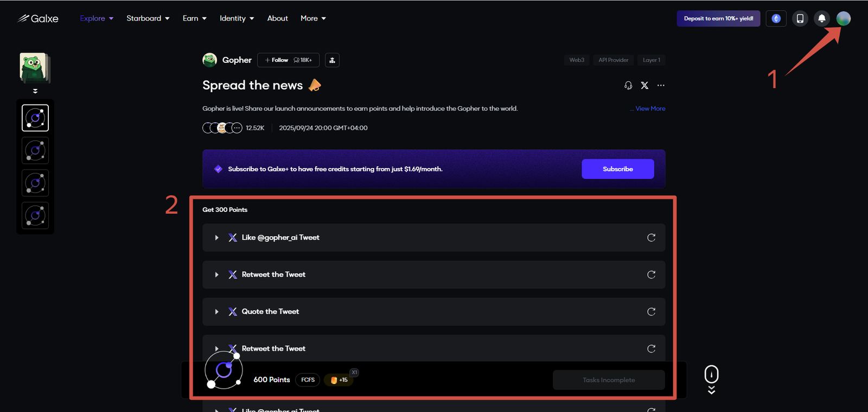This screenshot has width=868, height=412.
Task: Expand the Quote the Tweet task
Action: [216, 312]
